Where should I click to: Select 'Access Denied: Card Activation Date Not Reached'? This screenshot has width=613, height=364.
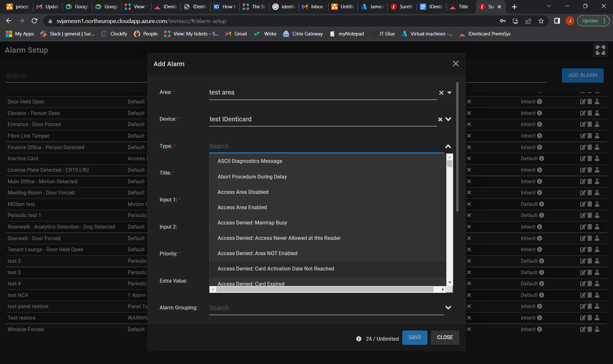pos(328,269)
